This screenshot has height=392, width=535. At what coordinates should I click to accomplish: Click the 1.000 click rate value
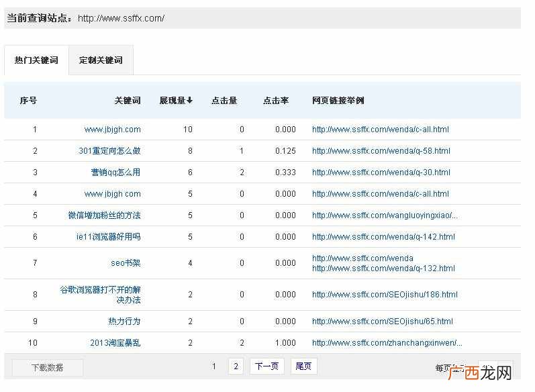(285, 343)
